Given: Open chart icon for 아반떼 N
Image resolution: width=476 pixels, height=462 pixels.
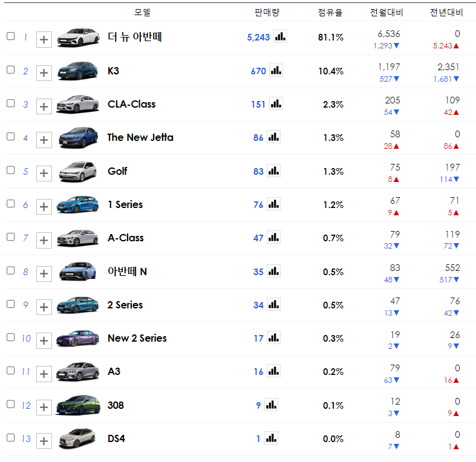Looking at the screenshot, I should [x=273, y=272].
